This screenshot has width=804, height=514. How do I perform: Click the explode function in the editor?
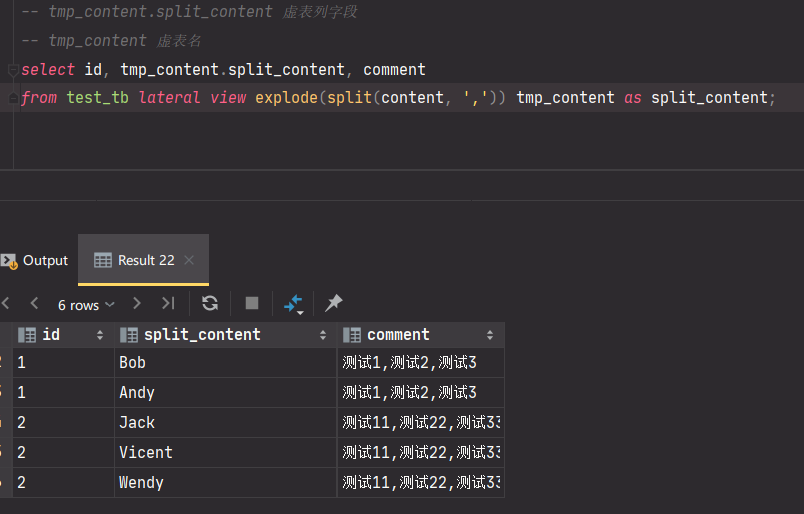[x=286, y=97]
